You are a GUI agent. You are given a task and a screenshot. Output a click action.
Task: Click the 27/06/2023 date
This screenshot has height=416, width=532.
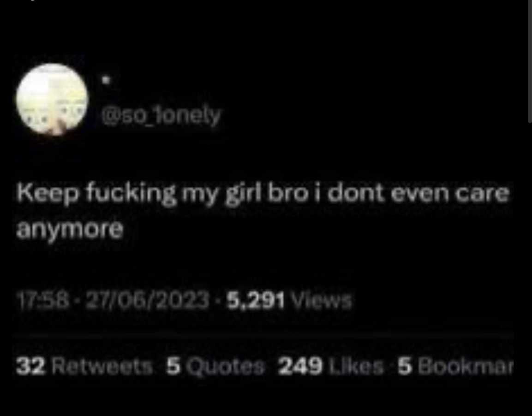pos(147,300)
